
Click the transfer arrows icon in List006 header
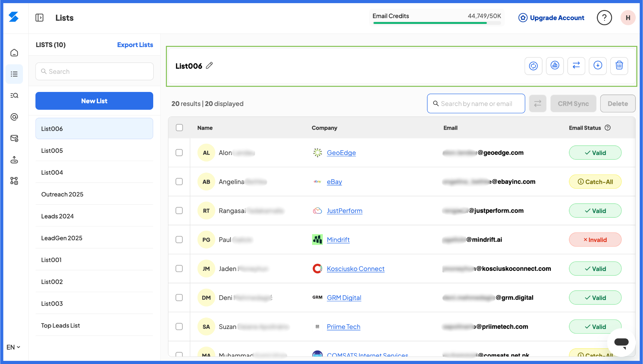click(576, 66)
